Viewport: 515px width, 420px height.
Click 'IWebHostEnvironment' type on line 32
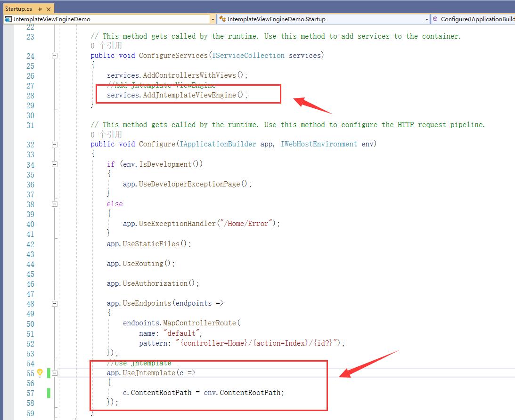(x=319, y=144)
